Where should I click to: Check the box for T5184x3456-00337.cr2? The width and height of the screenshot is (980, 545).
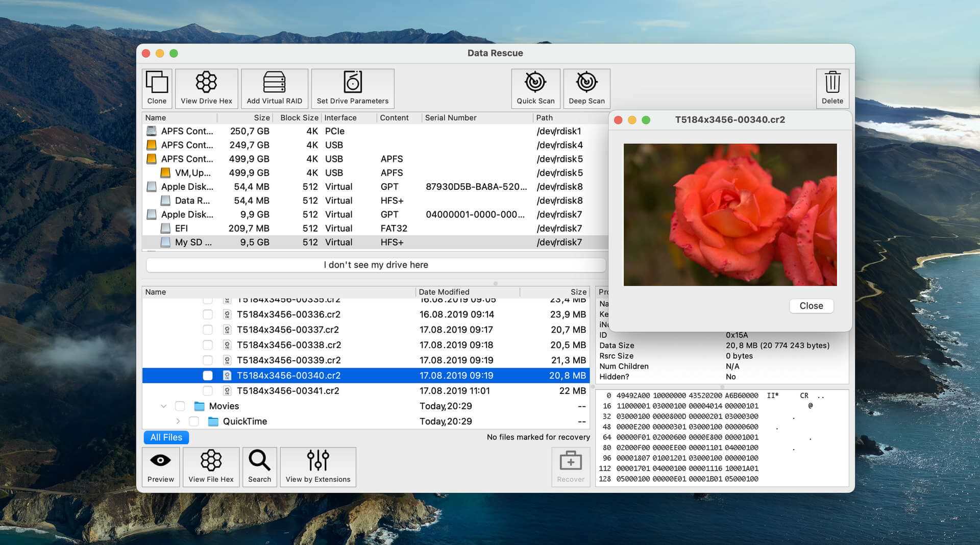(x=208, y=330)
